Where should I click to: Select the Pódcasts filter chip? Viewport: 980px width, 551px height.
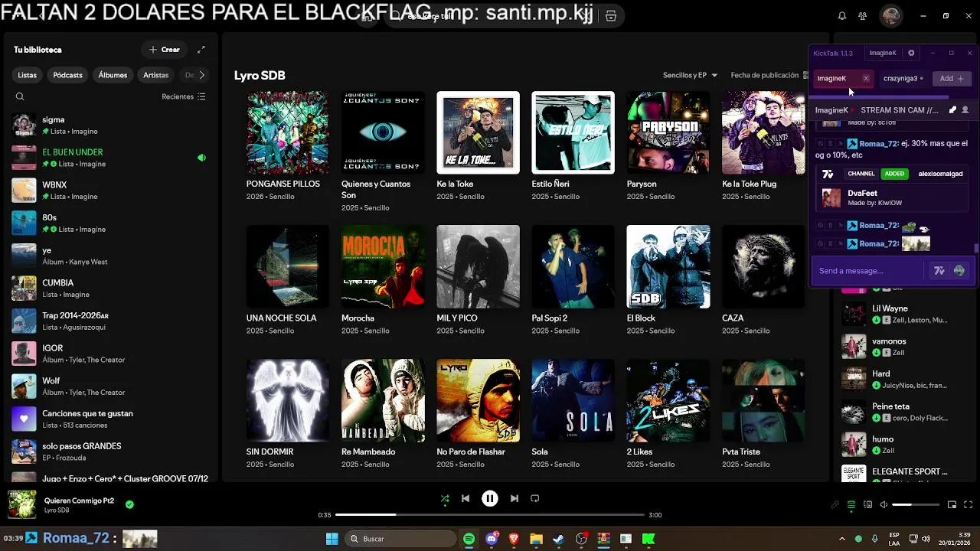[x=67, y=75]
